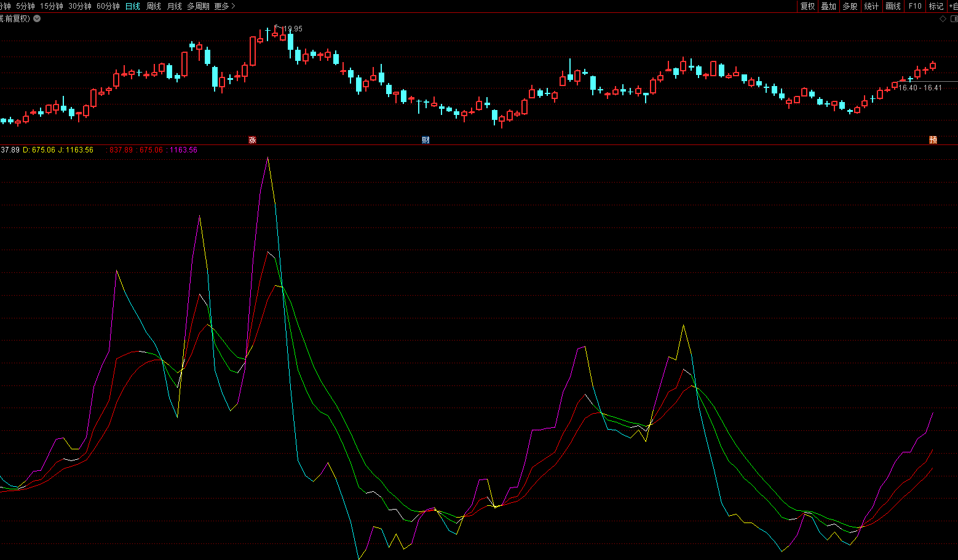958x560 pixels.
Task: Click the diamond icon at chart top-right
Action: coord(943,18)
